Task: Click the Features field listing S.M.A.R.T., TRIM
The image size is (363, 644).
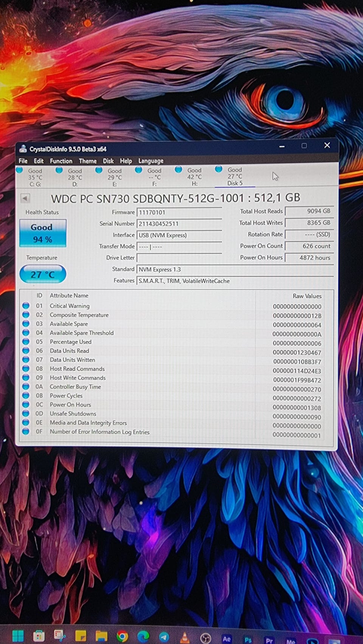Action: (235, 281)
